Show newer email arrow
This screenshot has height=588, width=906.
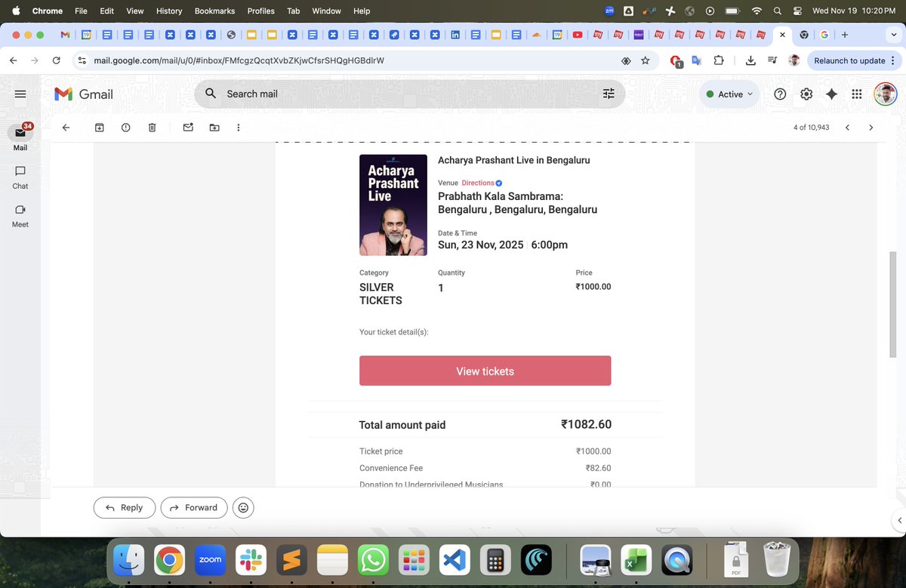click(x=847, y=128)
